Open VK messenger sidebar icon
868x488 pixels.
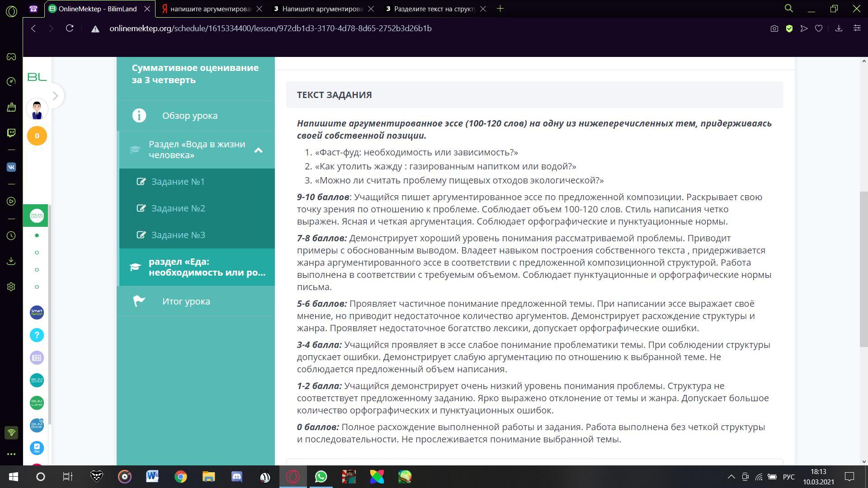[x=11, y=167]
